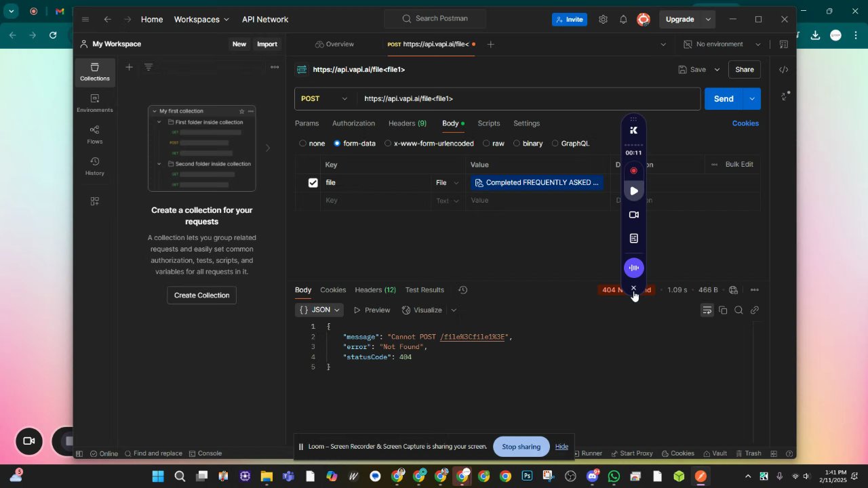This screenshot has width=868, height=488.
Task: Click the recorder camera icon
Action: point(633,215)
